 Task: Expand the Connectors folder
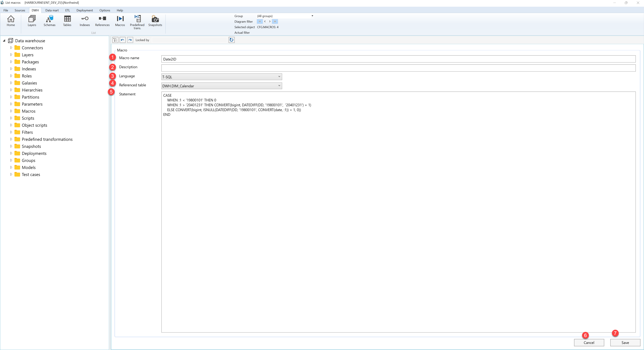coord(11,47)
